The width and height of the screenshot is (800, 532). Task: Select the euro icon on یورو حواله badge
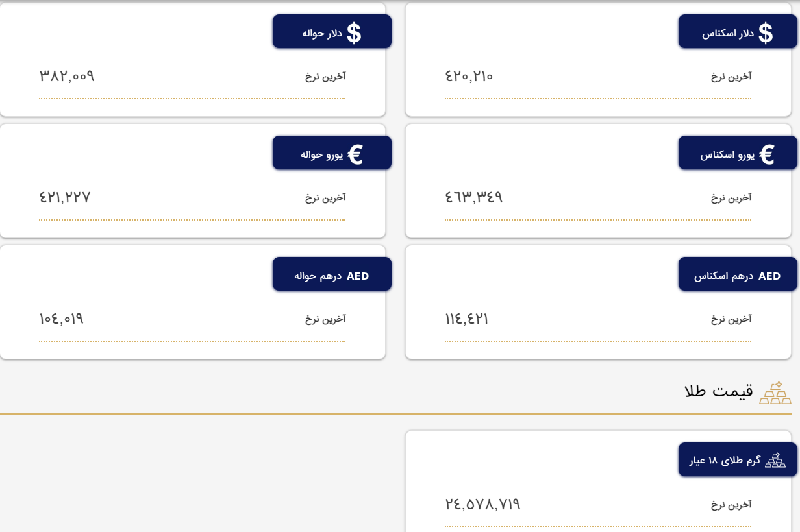[355, 152]
